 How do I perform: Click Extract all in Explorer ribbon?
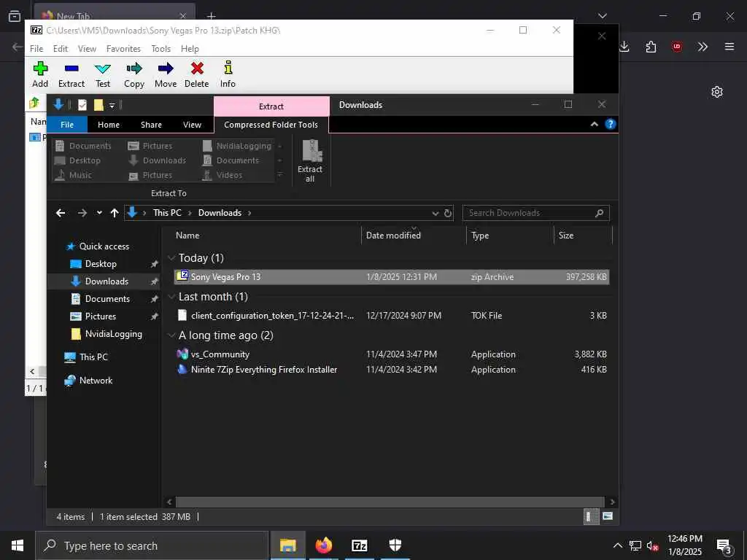(x=310, y=161)
